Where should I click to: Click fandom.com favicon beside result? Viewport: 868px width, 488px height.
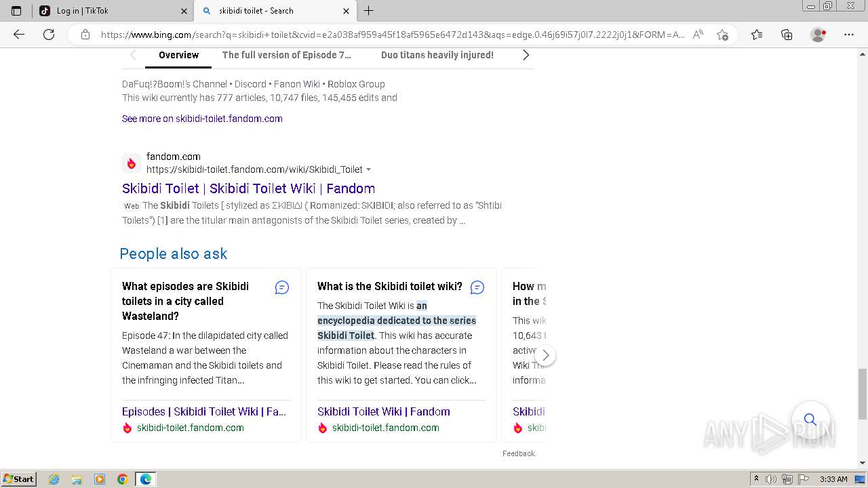[132, 163]
